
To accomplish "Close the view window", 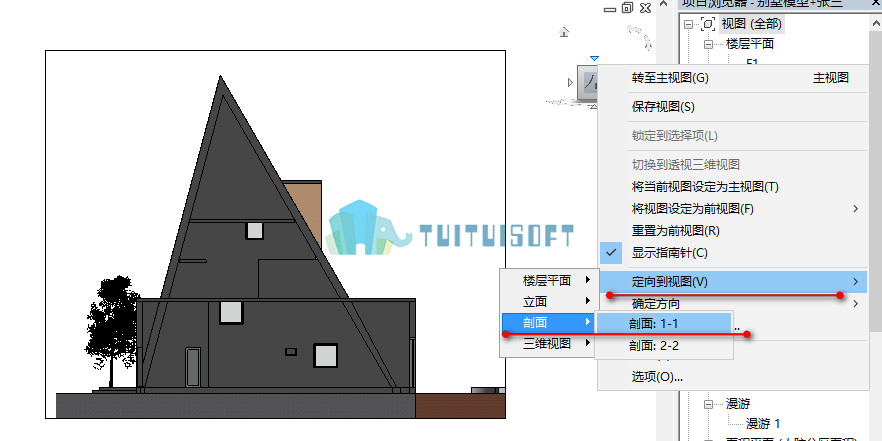I will pyautogui.click(x=646, y=8).
